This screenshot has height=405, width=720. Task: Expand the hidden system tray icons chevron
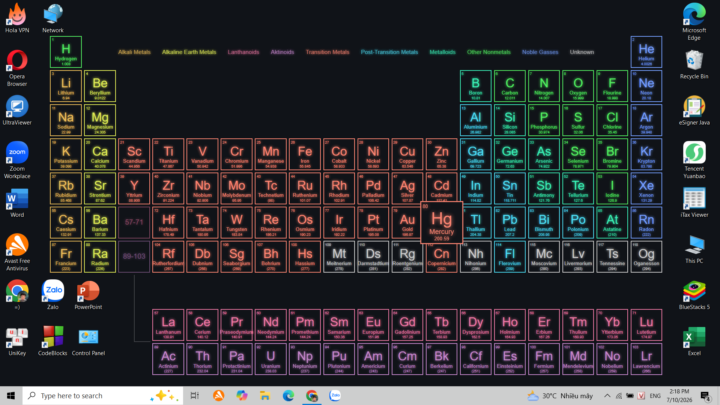pos(607,395)
